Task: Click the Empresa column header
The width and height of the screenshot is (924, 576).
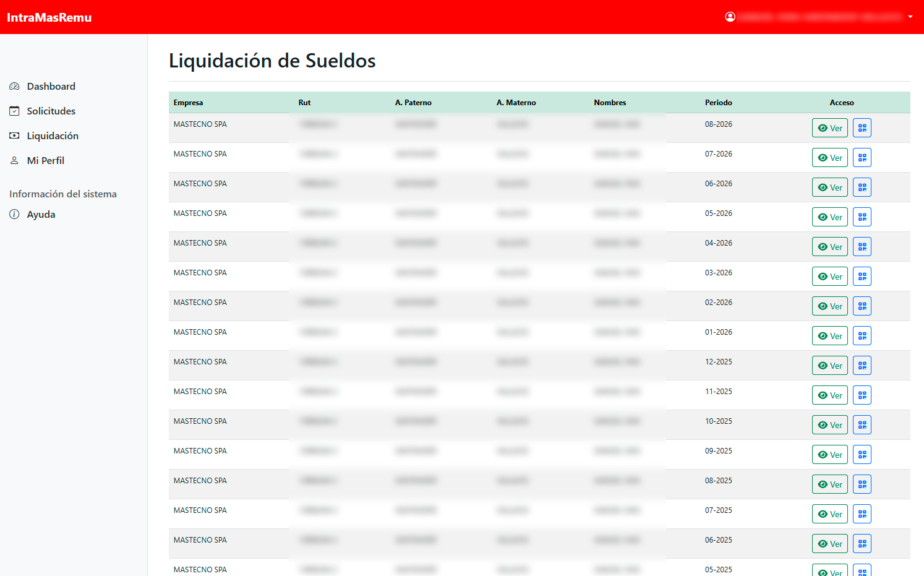Action: (x=188, y=103)
